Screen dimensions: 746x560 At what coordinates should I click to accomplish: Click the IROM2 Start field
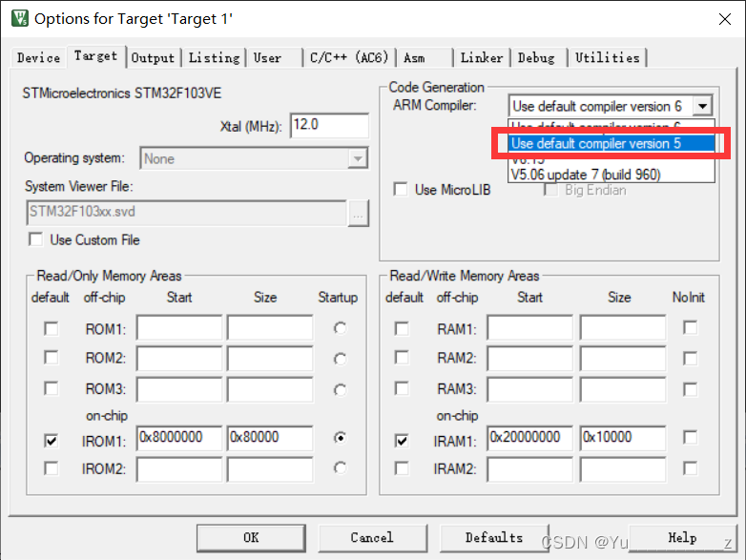coord(179,469)
